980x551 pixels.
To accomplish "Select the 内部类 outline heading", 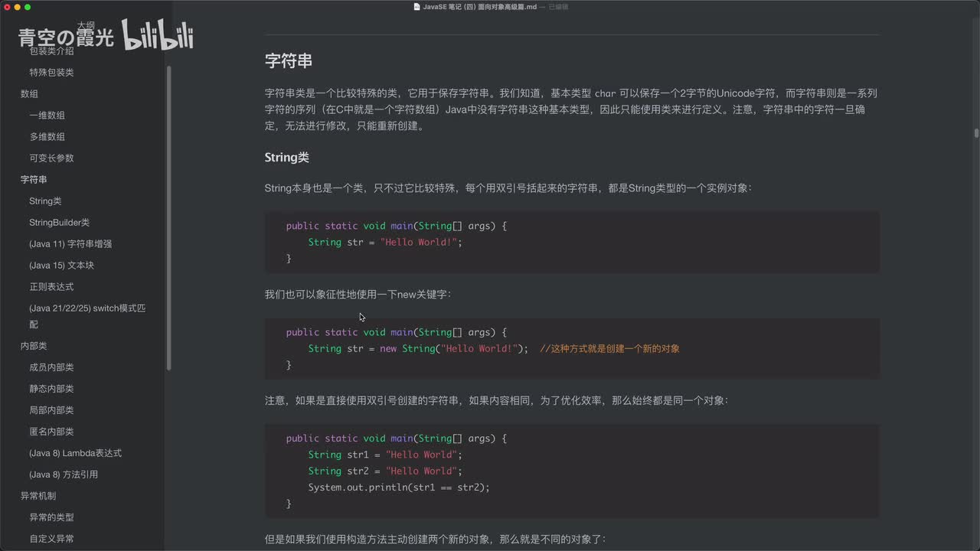I will click(x=34, y=346).
